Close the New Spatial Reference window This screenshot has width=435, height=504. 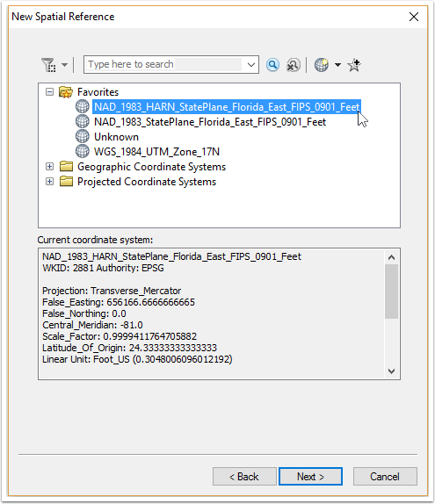(x=414, y=17)
